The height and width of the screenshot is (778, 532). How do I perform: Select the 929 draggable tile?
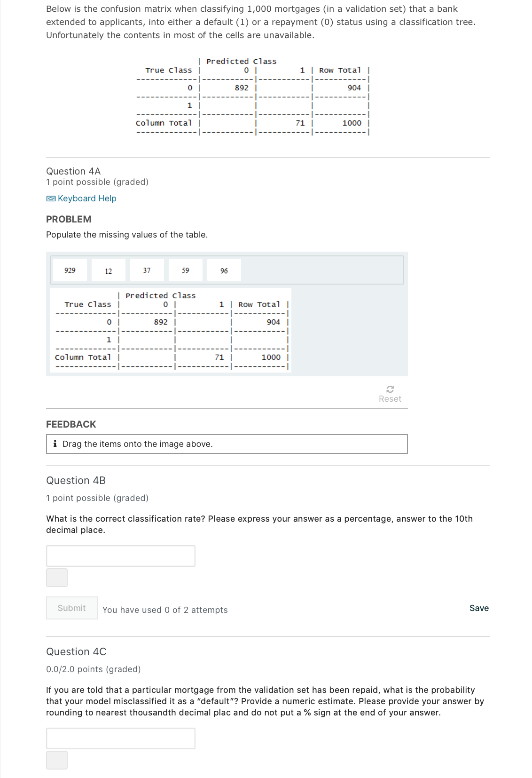point(70,270)
